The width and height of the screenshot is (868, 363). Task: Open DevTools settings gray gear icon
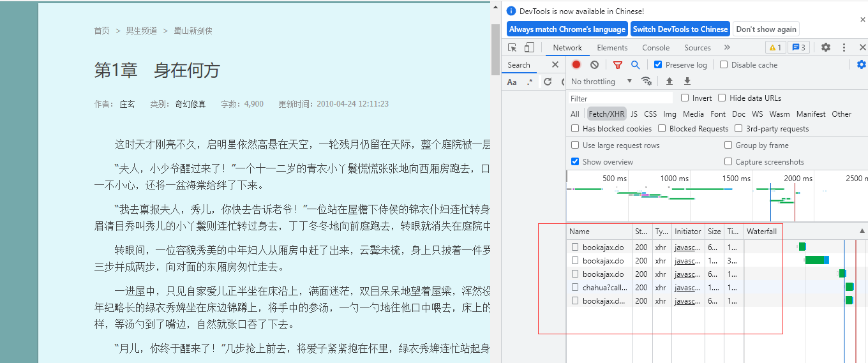(x=826, y=48)
